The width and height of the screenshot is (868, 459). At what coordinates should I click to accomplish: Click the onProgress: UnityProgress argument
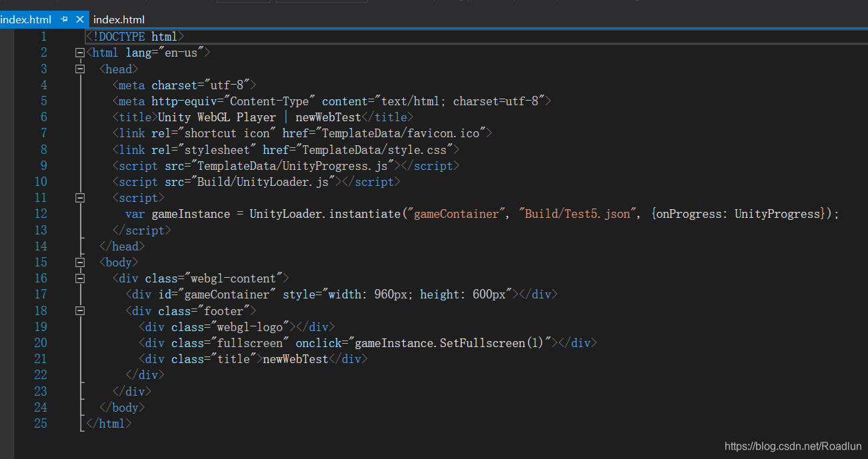tap(737, 214)
